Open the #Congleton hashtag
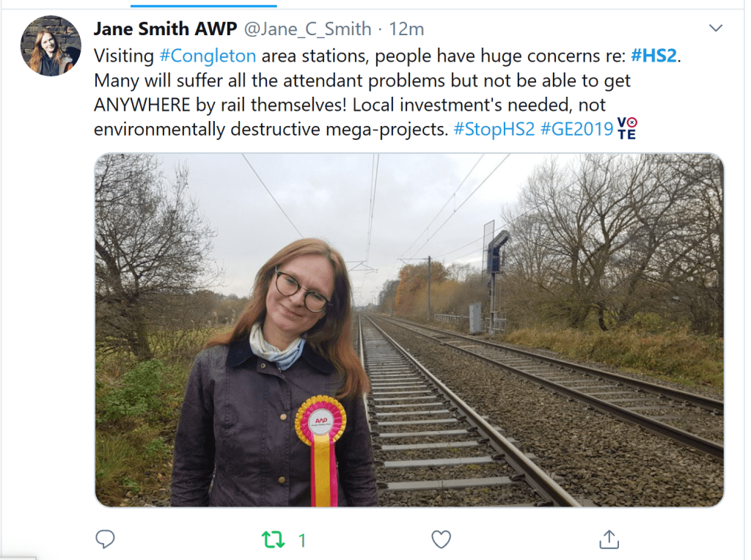This screenshot has width=751, height=560. tap(208, 56)
